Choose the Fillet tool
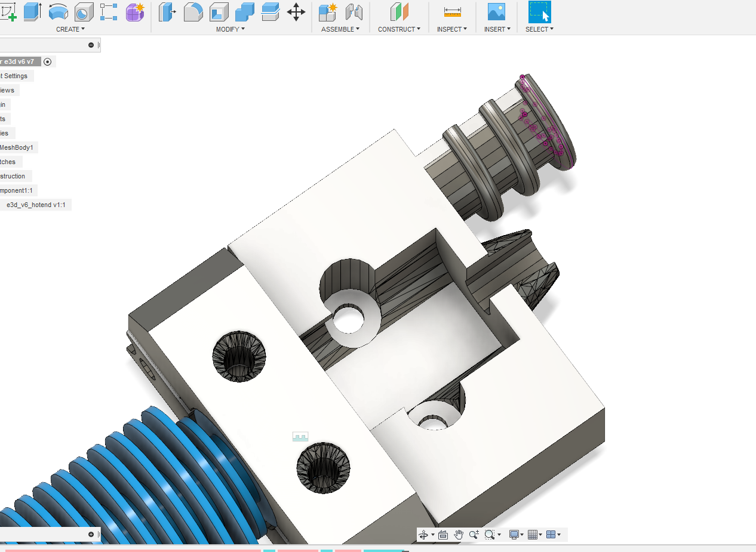The width and height of the screenshot is (756, 552). click(193, 12)
